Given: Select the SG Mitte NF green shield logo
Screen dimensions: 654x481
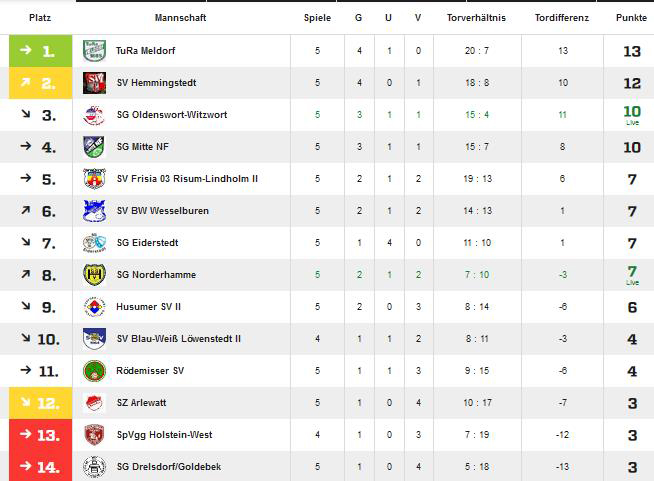Looking at the screenshot, I should click(94, 147).
